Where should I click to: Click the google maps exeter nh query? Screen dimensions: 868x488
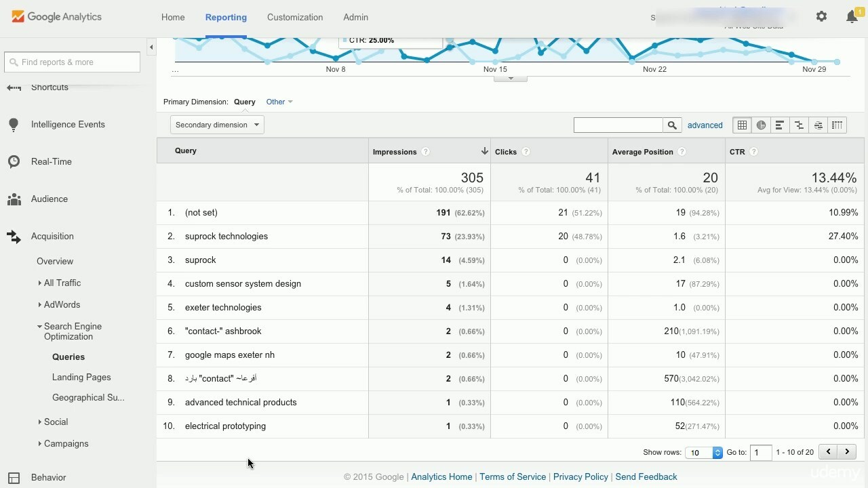[230, 355]
